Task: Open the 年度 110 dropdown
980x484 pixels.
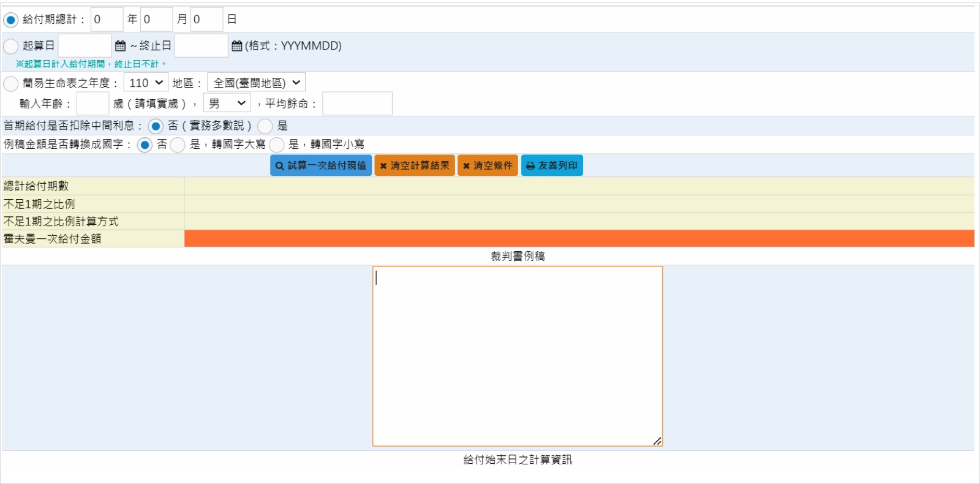Action: click(x=146, y=83)
